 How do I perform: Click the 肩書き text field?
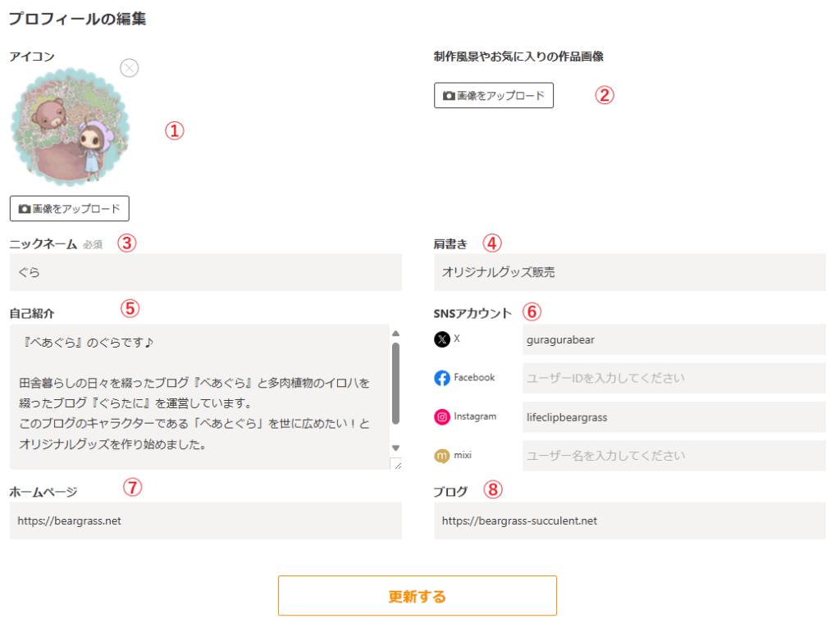(x=629, y=272)
